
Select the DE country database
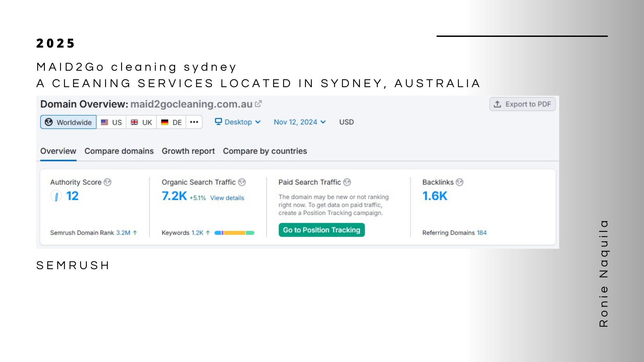(x=171, y=122)
